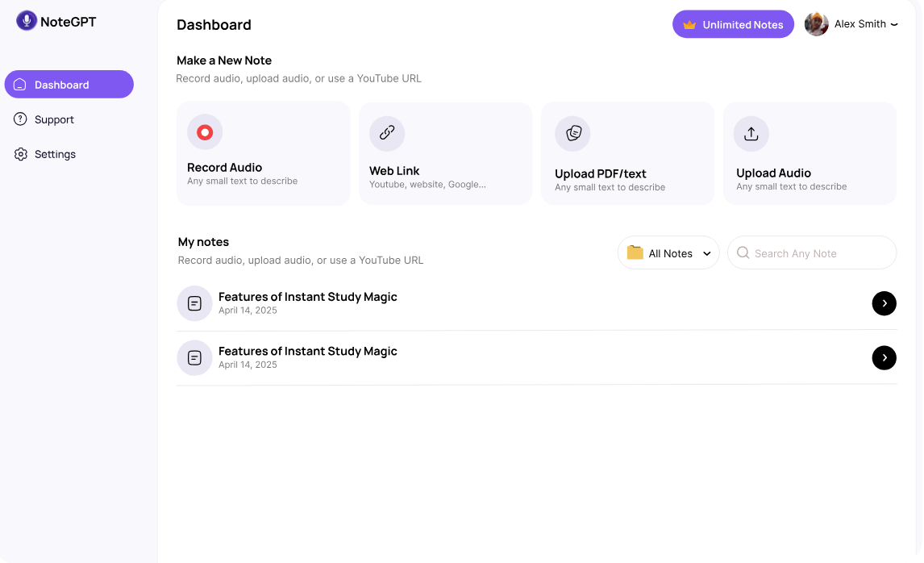This screenshot has width=924, height=563.
Task: Open the All Notes folder dropdown
Action: [x=668, y=252]
